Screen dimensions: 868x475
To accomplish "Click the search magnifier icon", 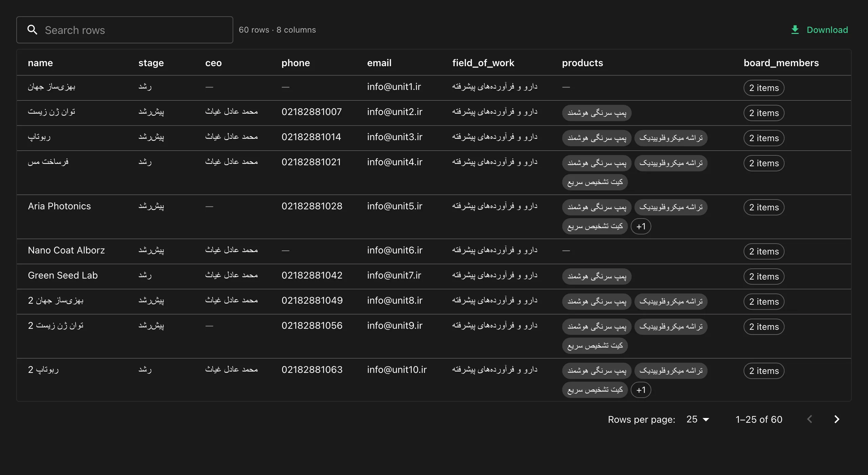I will click(32, 30).
